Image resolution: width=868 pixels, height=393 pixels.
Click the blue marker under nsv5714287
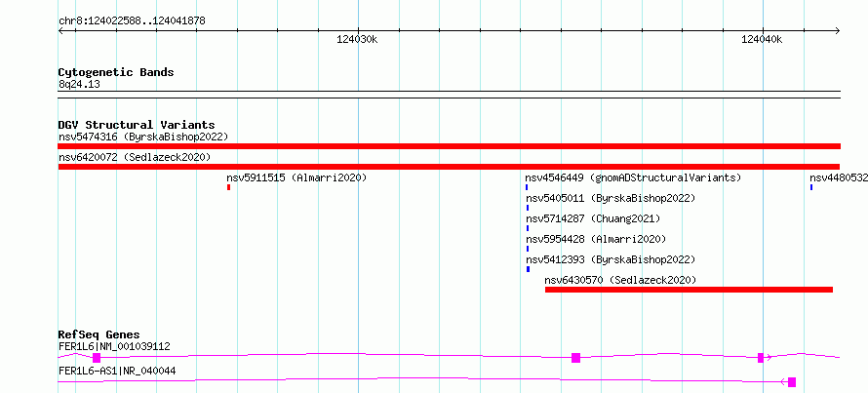pyautogui.click(x=528, y=228)
